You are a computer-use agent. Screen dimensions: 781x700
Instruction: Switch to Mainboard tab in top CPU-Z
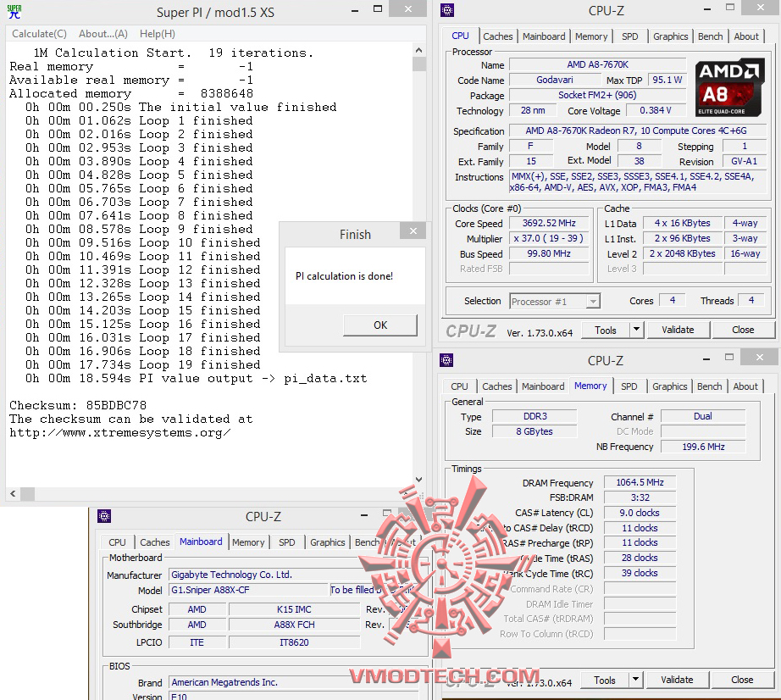tap(544, 36)
